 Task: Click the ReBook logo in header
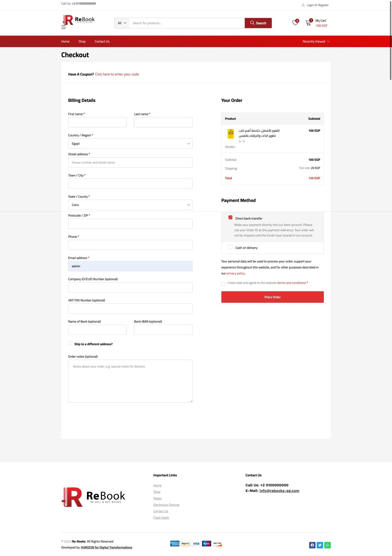[x=78, y=20]
